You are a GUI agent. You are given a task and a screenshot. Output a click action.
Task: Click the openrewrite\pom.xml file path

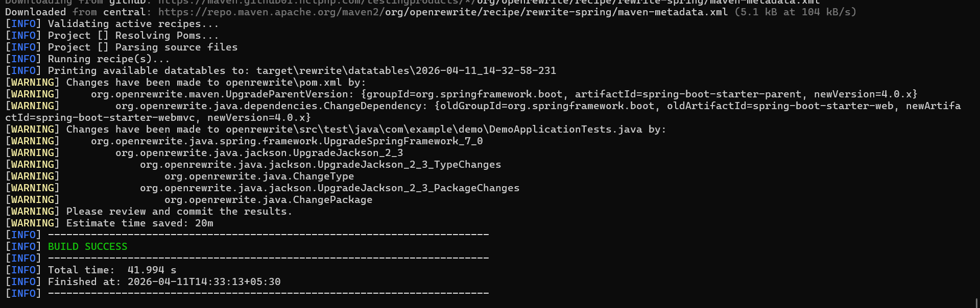[284, 83]
